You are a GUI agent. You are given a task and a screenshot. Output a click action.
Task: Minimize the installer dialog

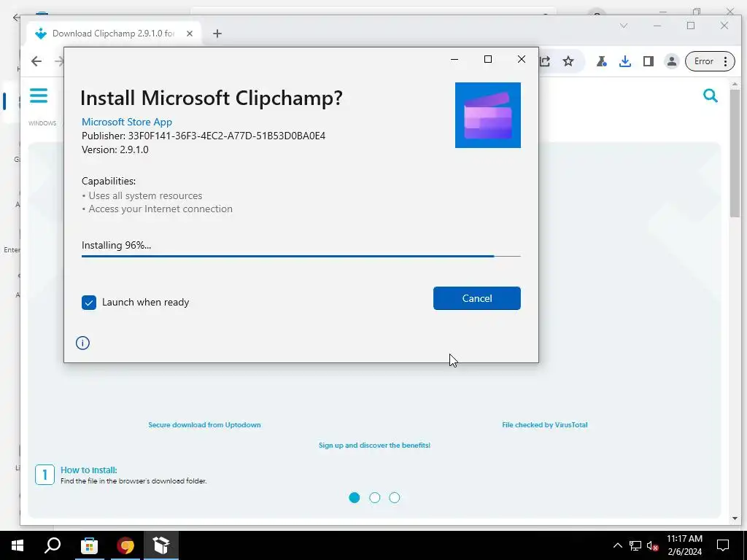click(454, 59)
